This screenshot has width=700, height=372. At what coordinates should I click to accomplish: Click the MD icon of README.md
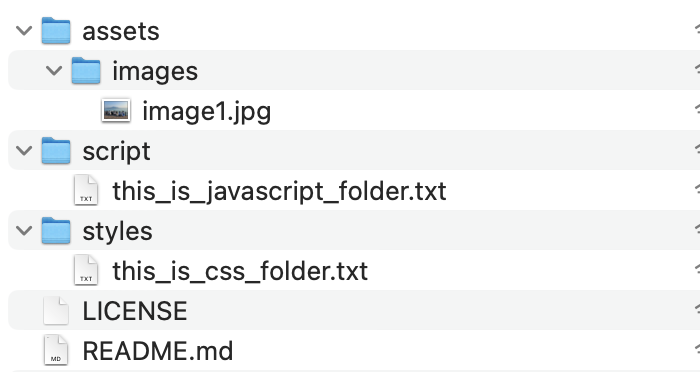56,350
